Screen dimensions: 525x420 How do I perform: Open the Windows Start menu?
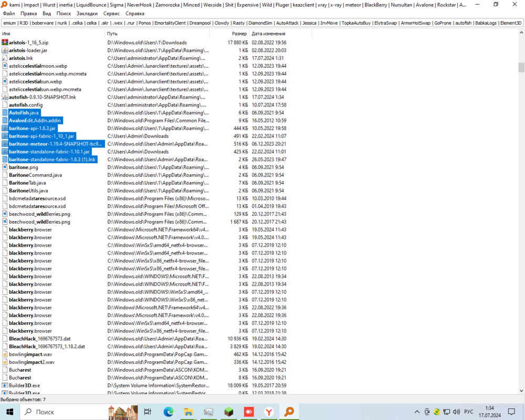tap(9, 412)
